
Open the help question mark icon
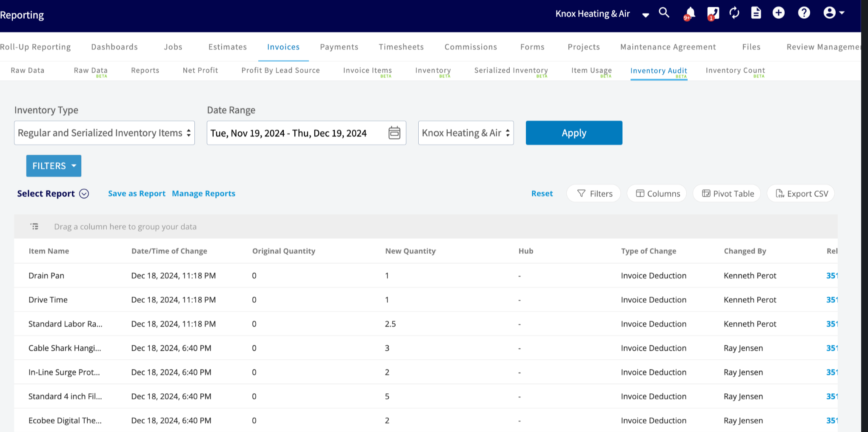pyautogui.click(x=804, y=13)
